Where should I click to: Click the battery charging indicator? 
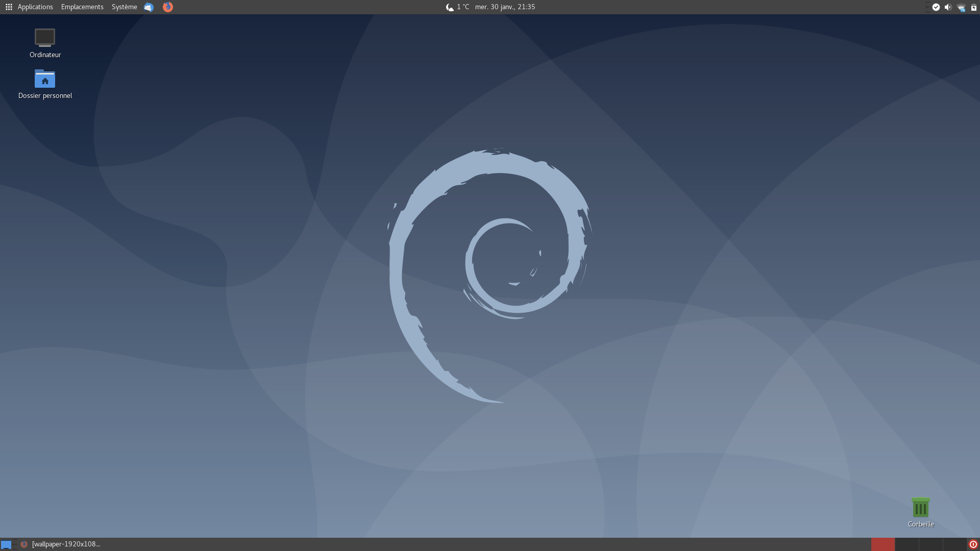[x=973, y=7]
